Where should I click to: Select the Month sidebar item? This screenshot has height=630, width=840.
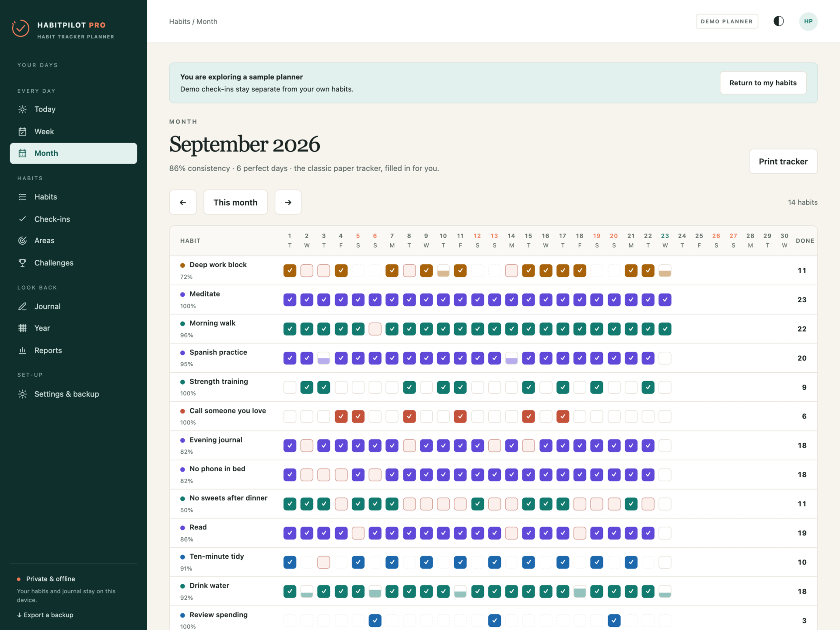tap(73, 153)
